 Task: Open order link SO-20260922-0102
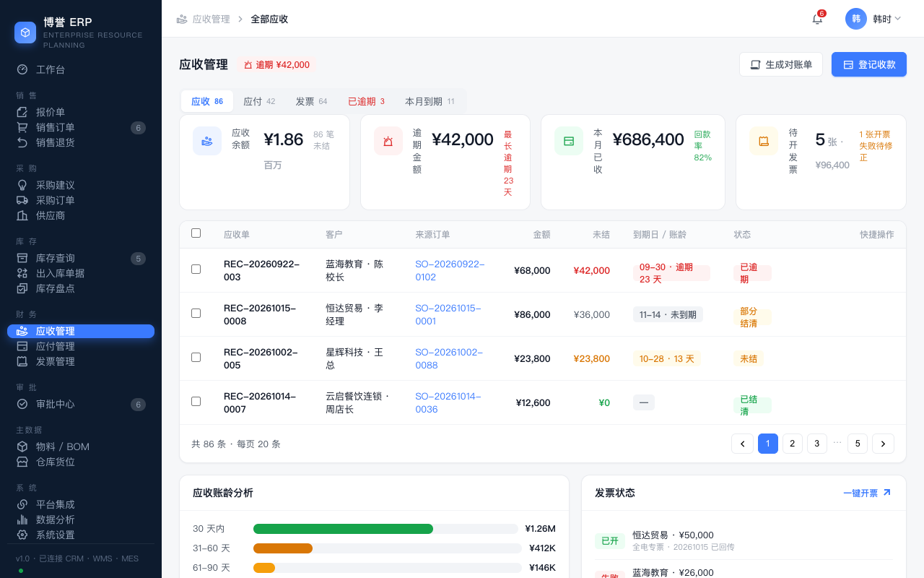(450, 270)
